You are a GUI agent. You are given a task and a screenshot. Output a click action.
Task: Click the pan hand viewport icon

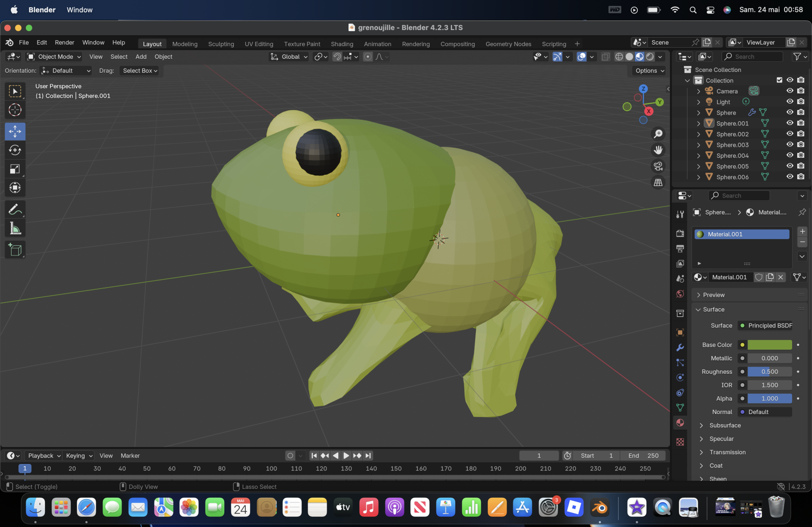pyautogui.click(x=658, y=150)
